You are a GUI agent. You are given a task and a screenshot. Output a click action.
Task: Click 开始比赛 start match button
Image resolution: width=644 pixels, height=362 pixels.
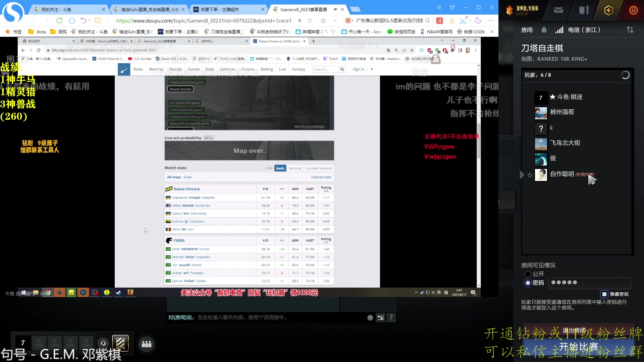tap(578, 347)
